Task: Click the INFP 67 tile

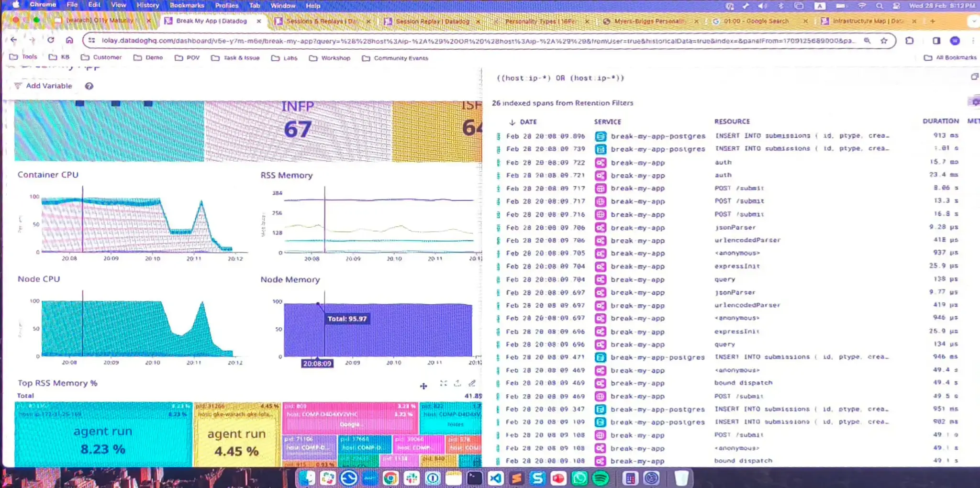Action: point(298,131)
